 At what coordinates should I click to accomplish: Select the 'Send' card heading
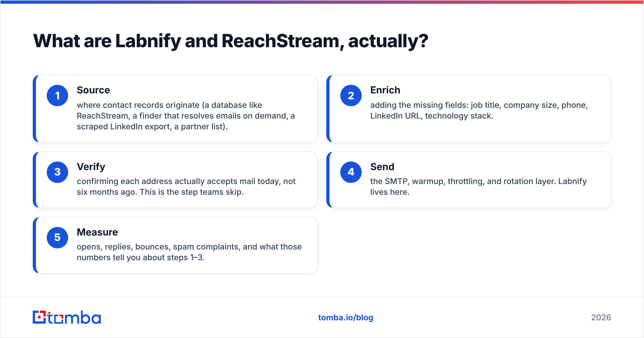[x=382, y=167]
